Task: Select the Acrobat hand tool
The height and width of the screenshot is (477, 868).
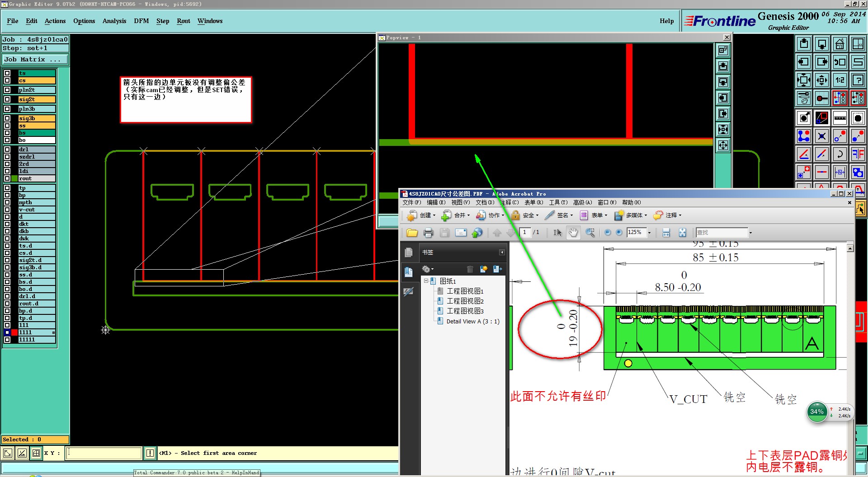Action: click(573, 233)
